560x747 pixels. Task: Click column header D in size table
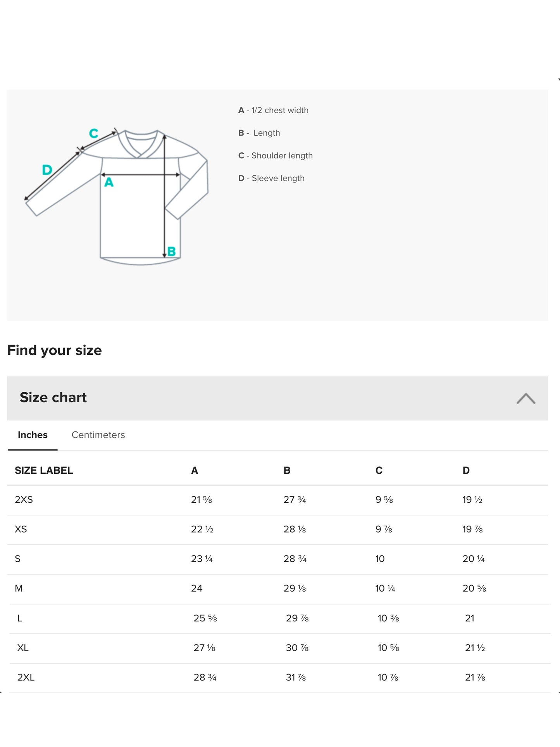pos(466,471)
